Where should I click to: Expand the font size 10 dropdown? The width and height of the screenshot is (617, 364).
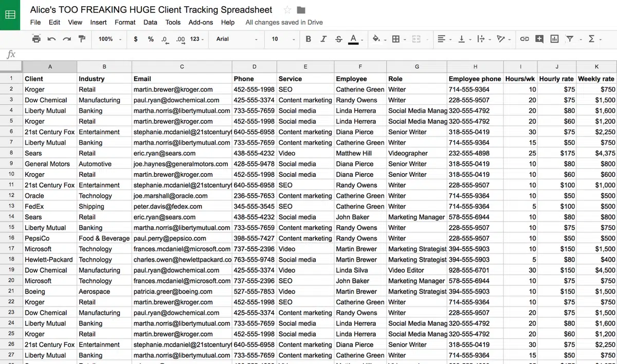click(283, 39)
